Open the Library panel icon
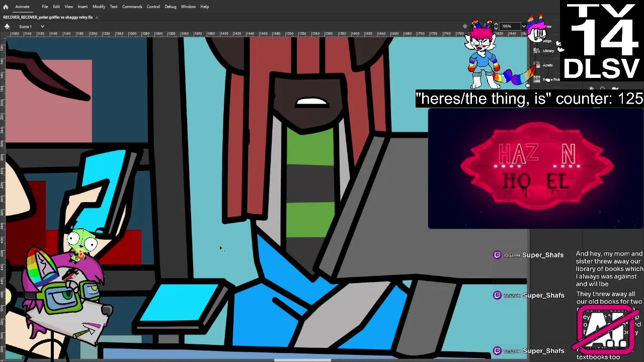The width and height of the screenshot is (644, 362). click(536, 51)
